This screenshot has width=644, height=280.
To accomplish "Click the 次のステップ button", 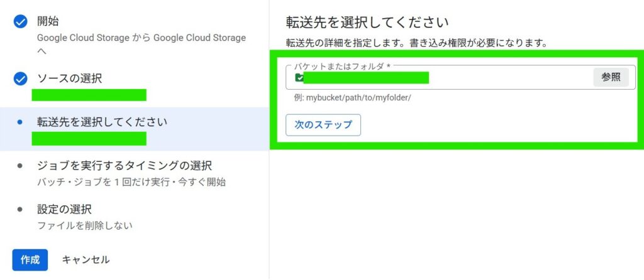I will tap(323, 124).
